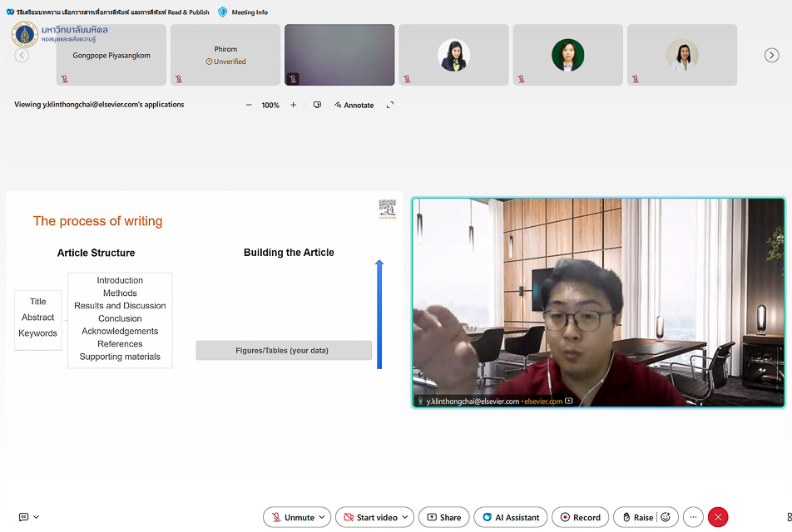792x532 pixels.
Task: Start video camera
Action: click(x=369, y=517)
